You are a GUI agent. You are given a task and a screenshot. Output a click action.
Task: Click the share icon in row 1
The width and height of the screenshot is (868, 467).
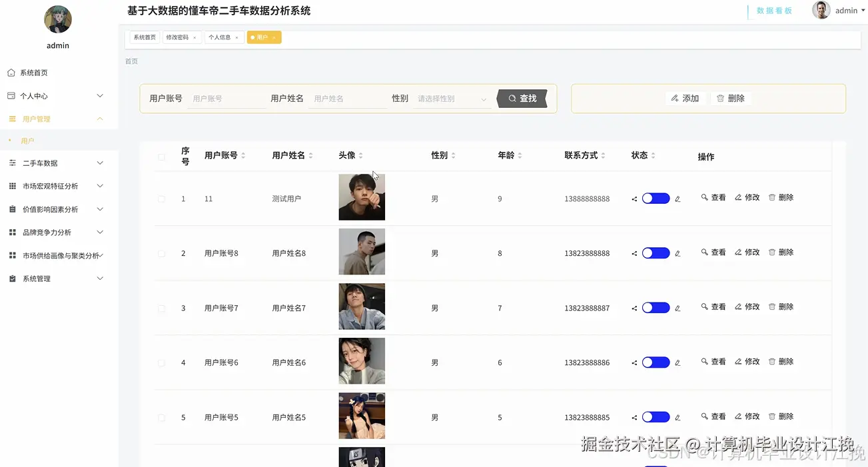634,199
